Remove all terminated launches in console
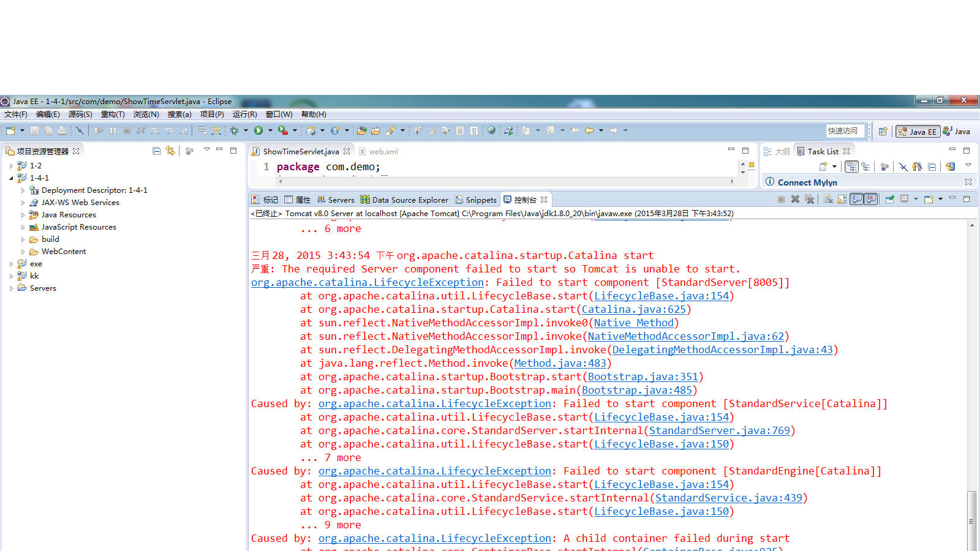 (x=809, y=199)
